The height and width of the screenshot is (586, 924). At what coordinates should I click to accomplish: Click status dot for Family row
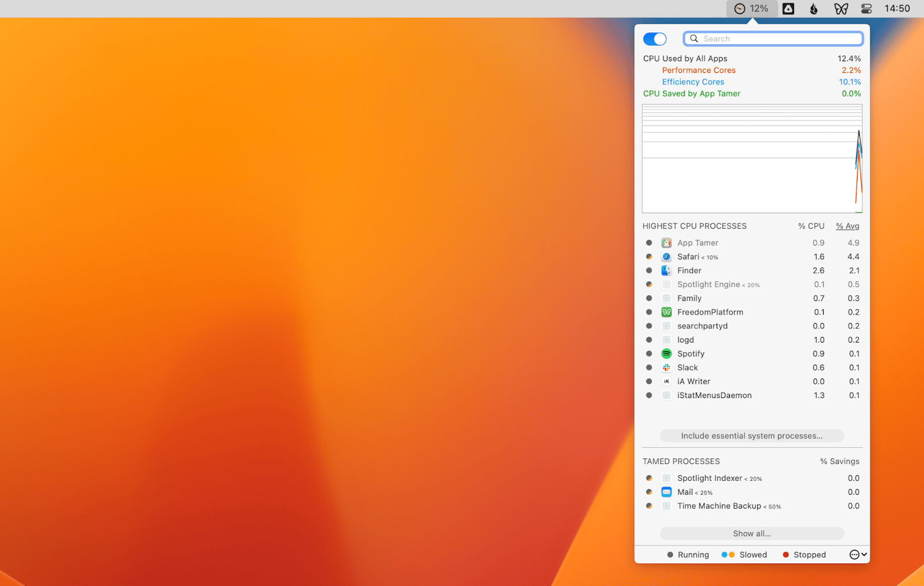click(649, 298)
